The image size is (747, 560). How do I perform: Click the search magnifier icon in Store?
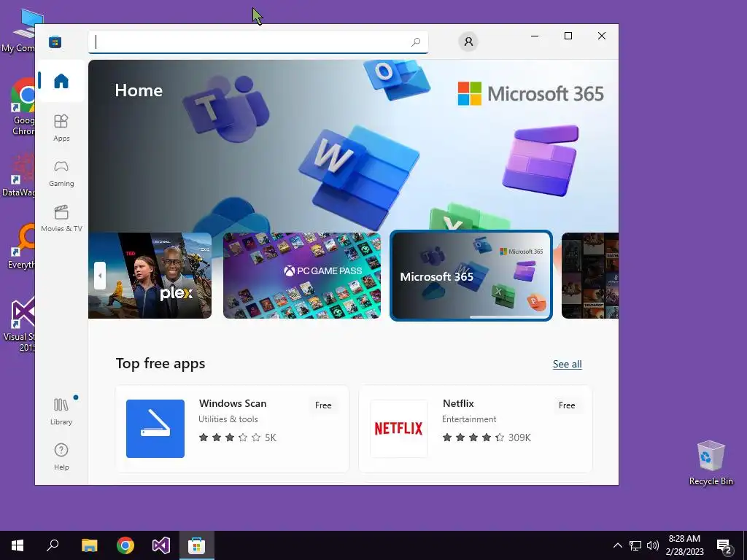415,42
